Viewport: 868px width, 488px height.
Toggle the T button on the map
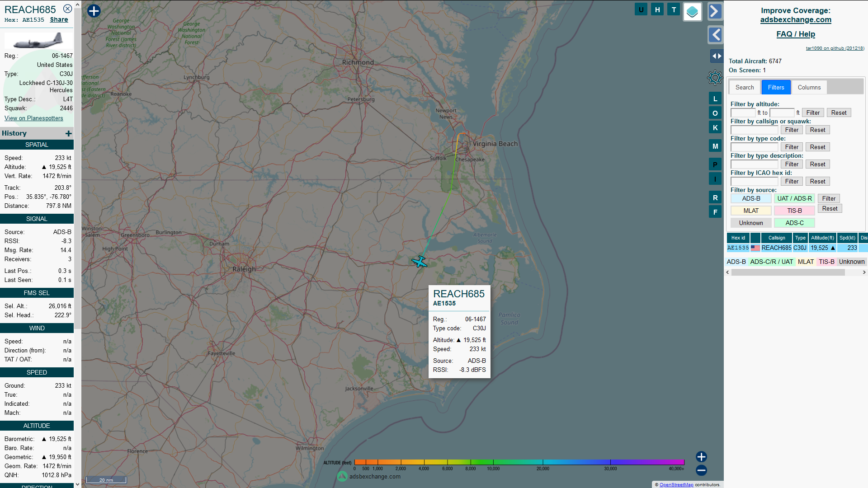point(674,9)
